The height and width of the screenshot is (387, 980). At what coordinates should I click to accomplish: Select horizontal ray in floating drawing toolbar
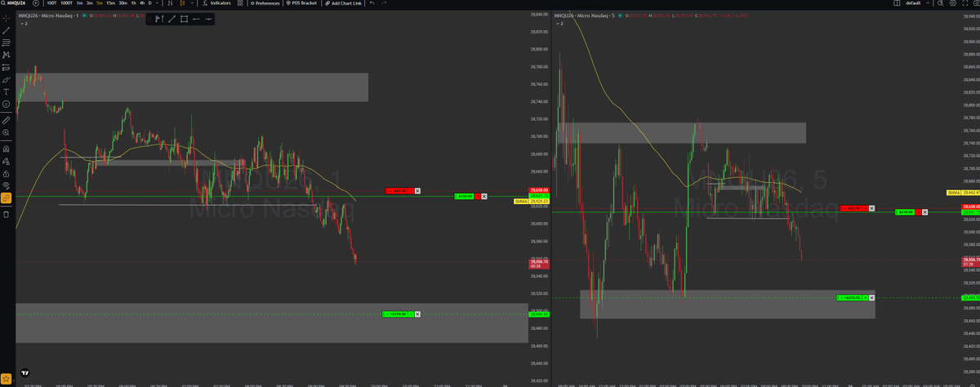[196, 19]
